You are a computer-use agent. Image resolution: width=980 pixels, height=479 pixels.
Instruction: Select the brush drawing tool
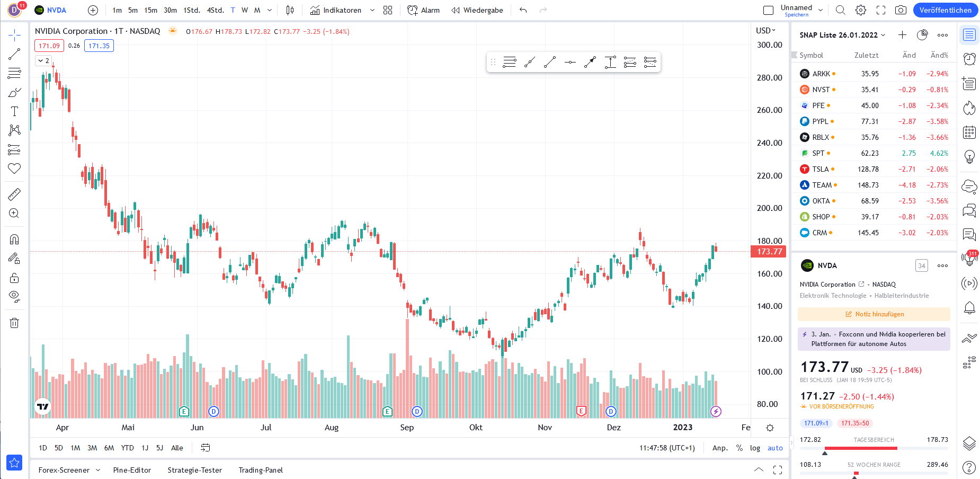pos(14,92)
